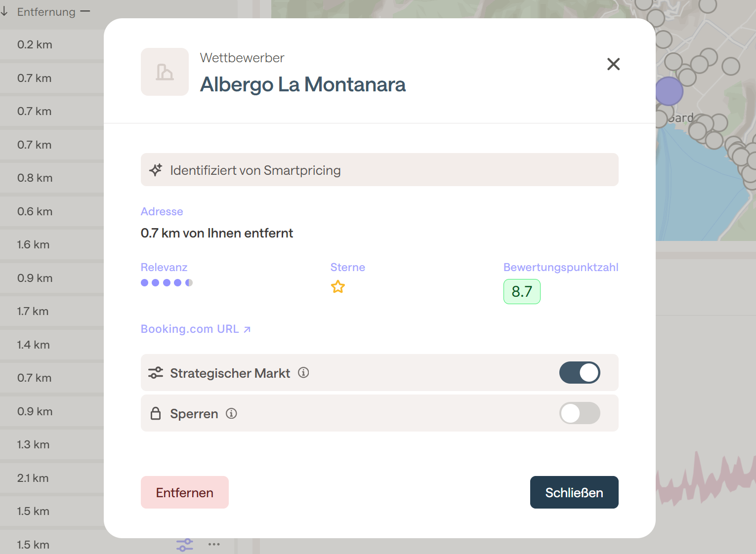Click the relevance dots indicator
The height and width of the screenshot is (554, 756).
pos(167,283)
